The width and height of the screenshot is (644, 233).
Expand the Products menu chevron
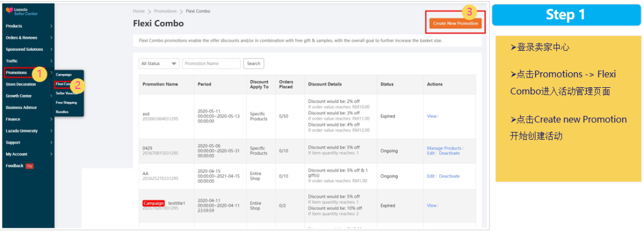(x=51, y=26)
